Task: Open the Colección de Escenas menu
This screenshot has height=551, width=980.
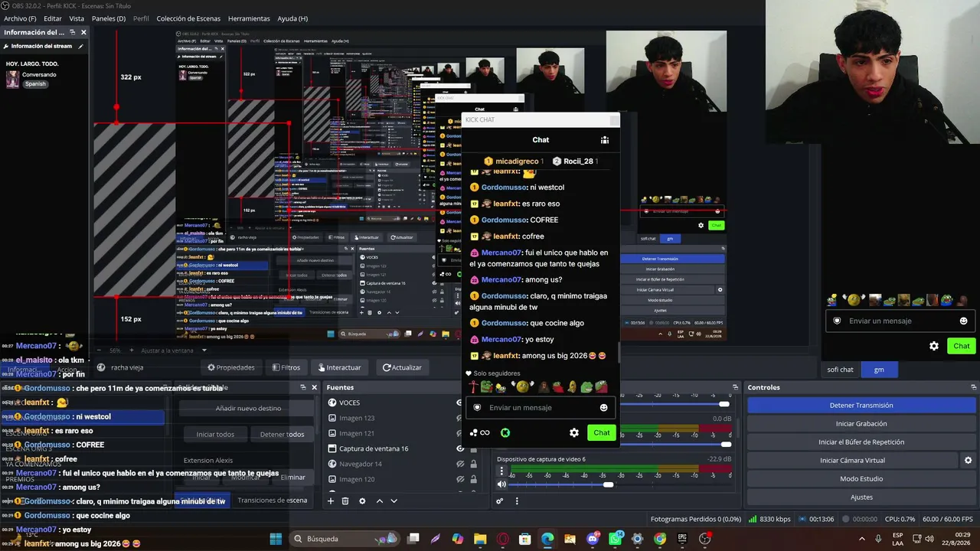Action: point(188,18)
